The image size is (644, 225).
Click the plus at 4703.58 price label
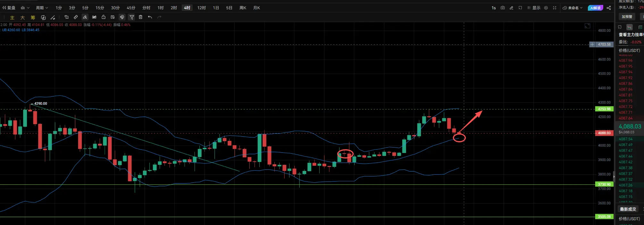[x=592, y=44]
